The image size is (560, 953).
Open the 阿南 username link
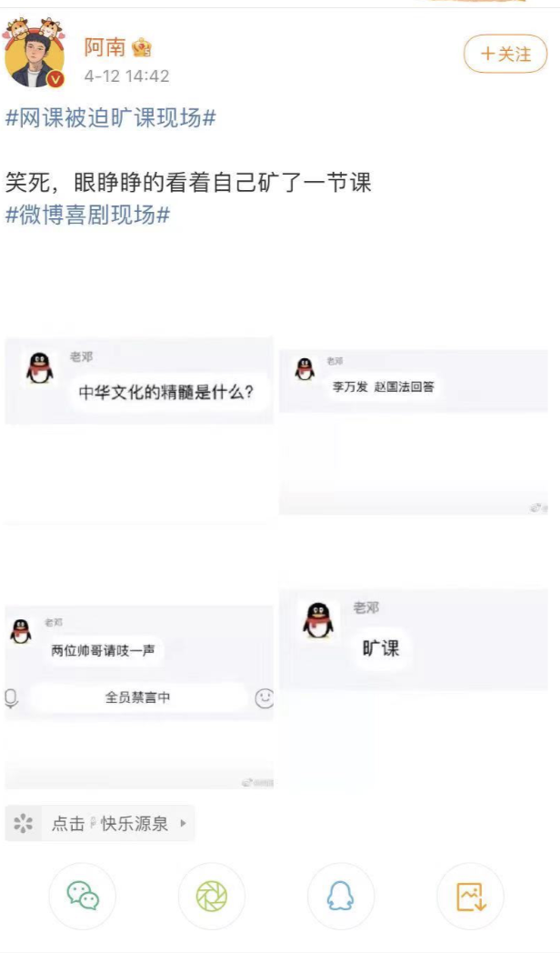(x=105, y=47)
